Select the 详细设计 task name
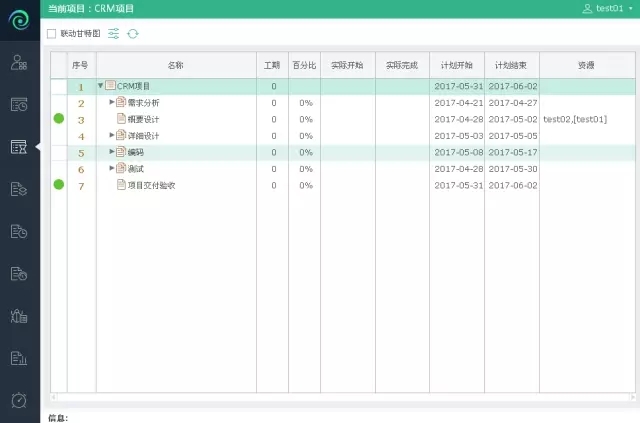 click(143, 136)
